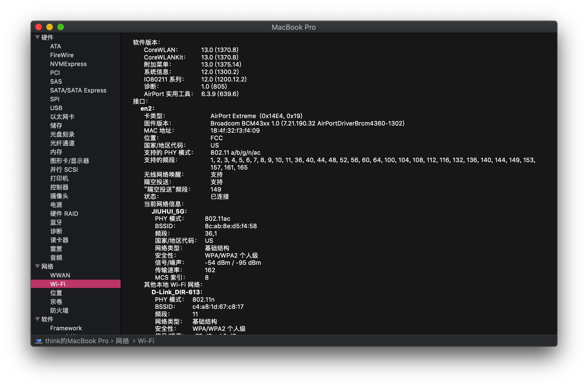Select SATA/SATA Express in sidebar
The height and width of the screenshot is (387, 588).
78,90
